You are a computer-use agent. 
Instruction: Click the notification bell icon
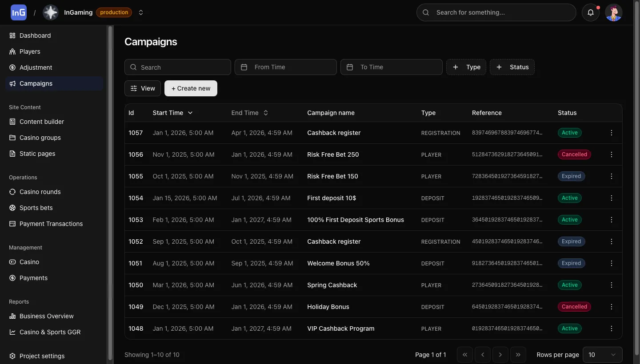pyautogui.click(x=591, y=12)
